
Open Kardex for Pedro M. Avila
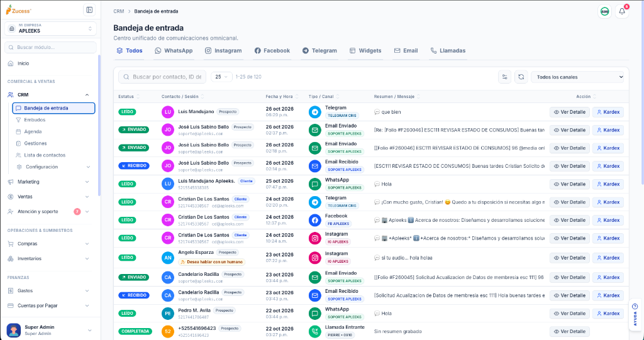[x=608, y=314]
